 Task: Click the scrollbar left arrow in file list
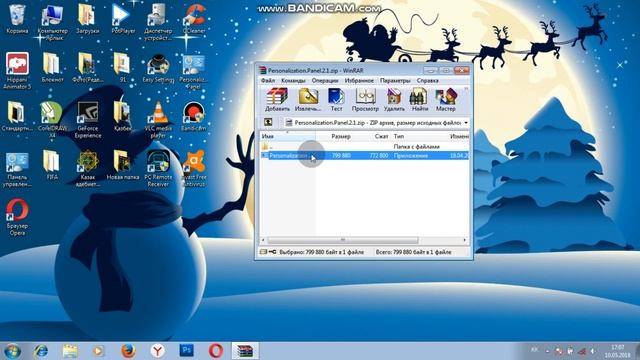tap(263, 240)
